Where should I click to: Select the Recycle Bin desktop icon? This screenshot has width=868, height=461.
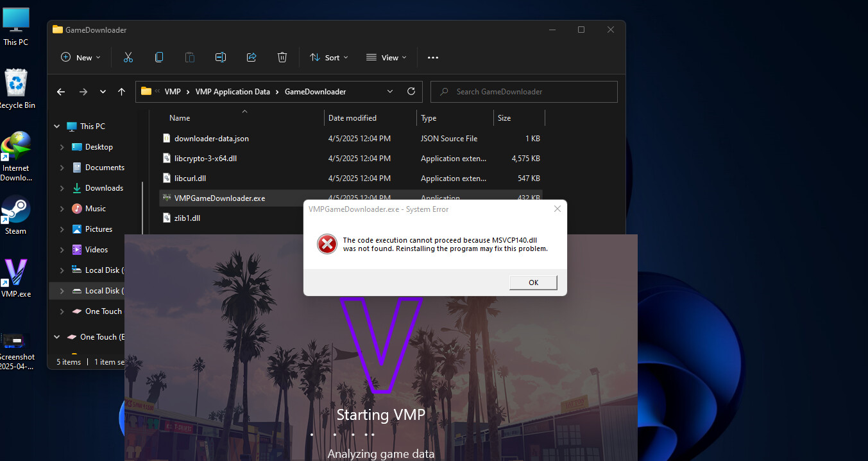pyautogui.click(x=16, y=89)
